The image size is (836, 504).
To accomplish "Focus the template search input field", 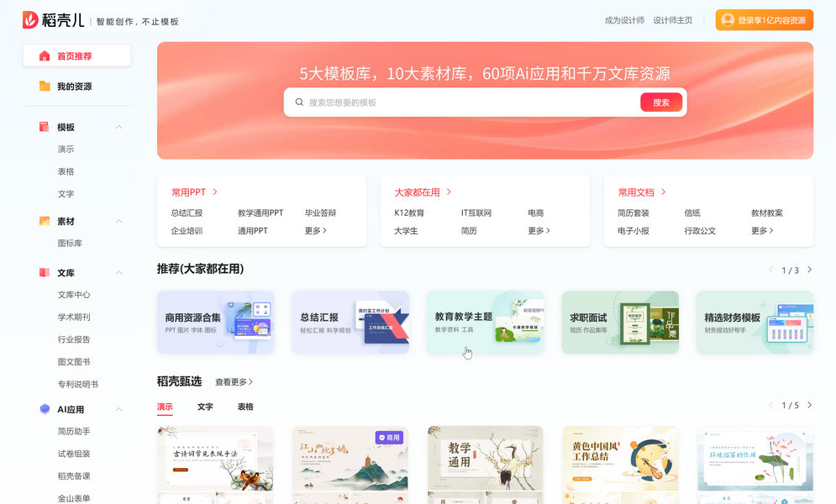I will (471, 102).
